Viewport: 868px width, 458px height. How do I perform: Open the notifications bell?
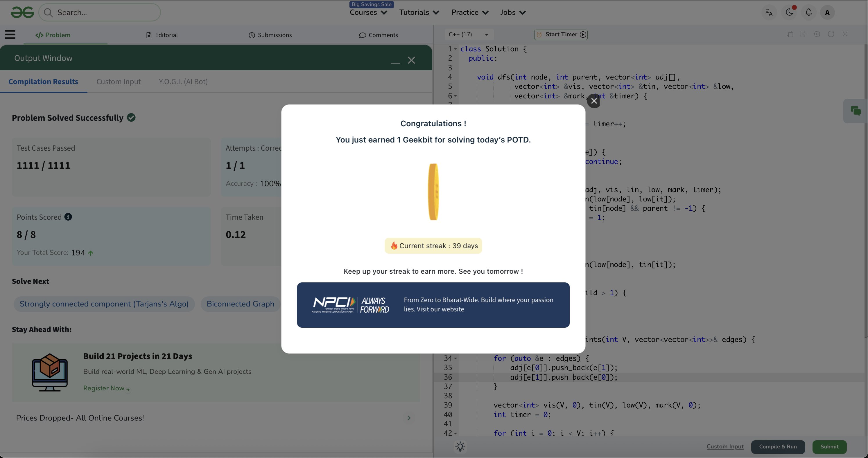tap(808, 12)
